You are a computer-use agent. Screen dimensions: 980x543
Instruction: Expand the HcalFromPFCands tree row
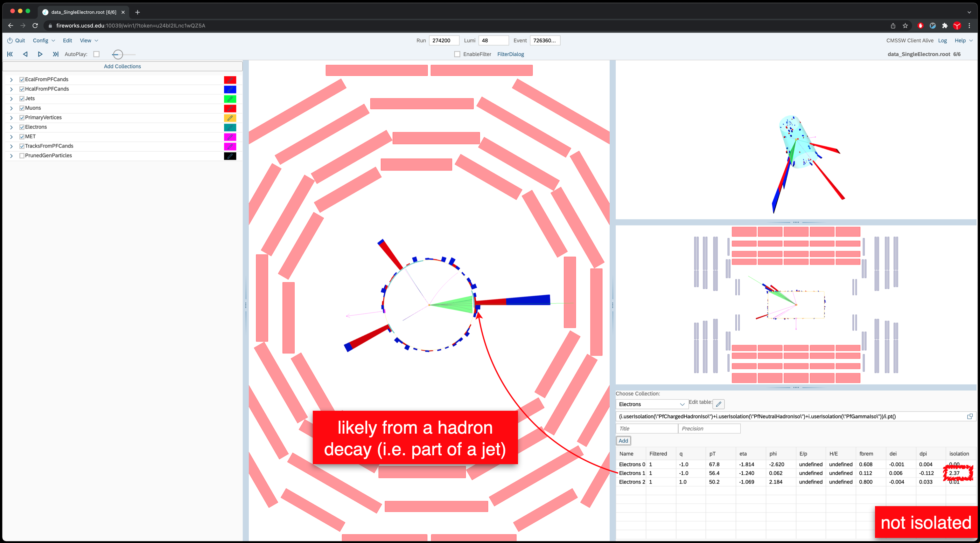click(11, 89)
